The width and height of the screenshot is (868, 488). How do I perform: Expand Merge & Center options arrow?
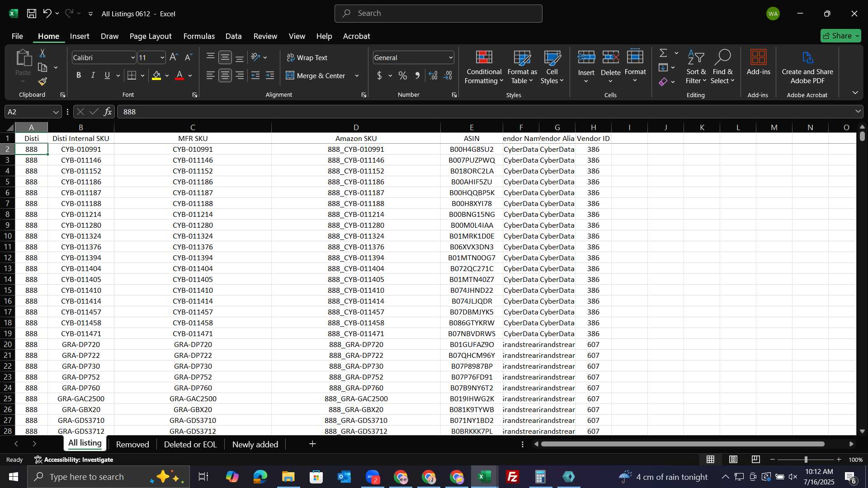357,75
